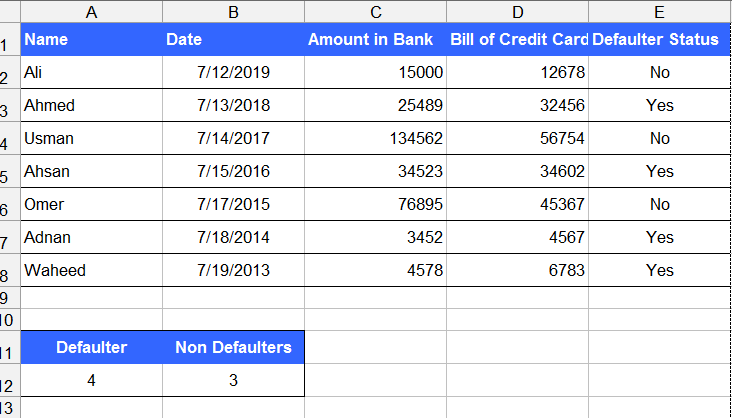Select the cell containing Usman
Image resolution: width=732 pixels, height=418 pixels.
coord(91,138)
